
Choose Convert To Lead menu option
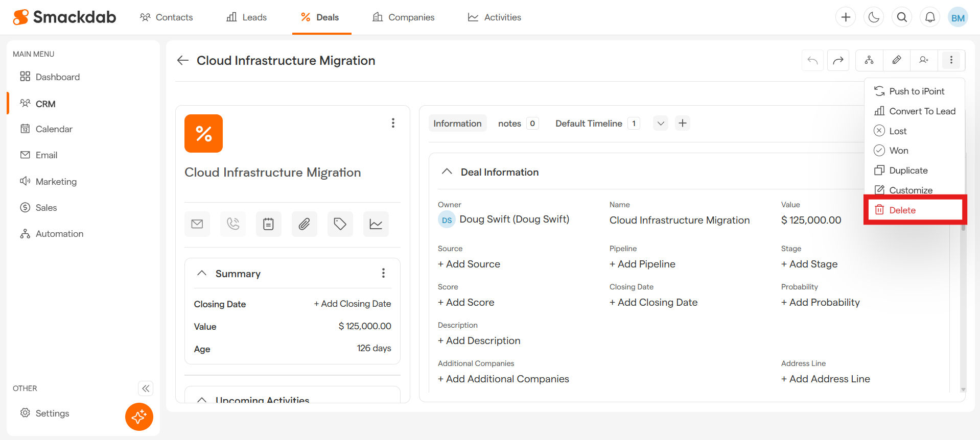[x=922, y=111]
